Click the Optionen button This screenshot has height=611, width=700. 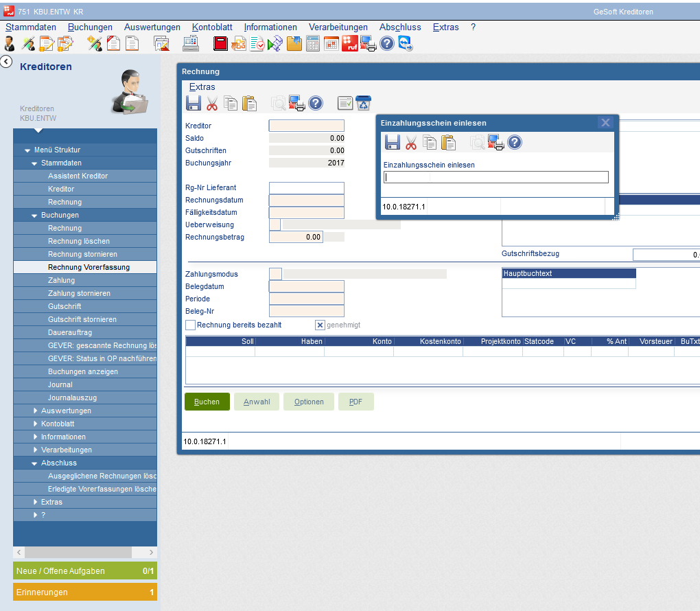[309, 402]
